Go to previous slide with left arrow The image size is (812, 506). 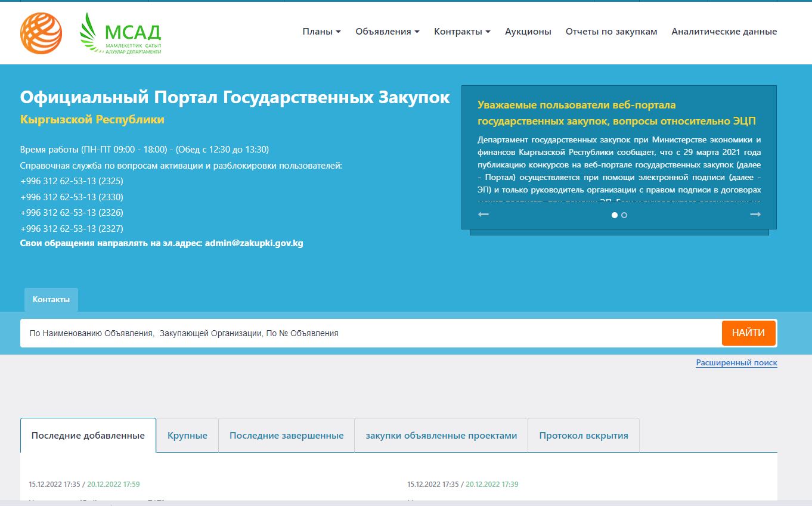point(484,215)
